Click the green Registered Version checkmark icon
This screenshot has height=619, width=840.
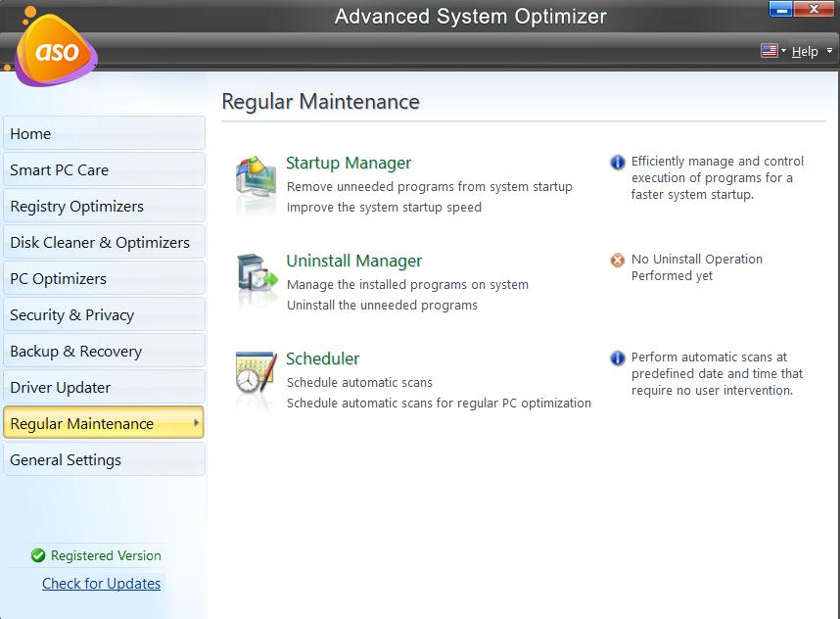(38, 556)
